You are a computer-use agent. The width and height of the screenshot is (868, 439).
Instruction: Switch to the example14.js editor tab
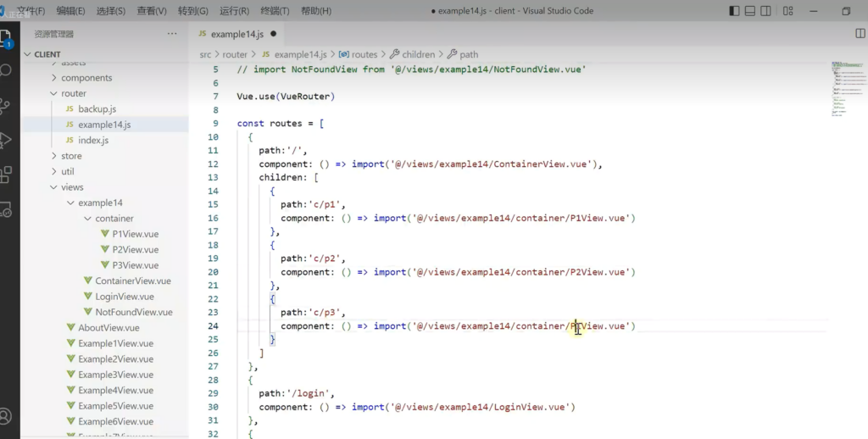click(x=236, y=34)
